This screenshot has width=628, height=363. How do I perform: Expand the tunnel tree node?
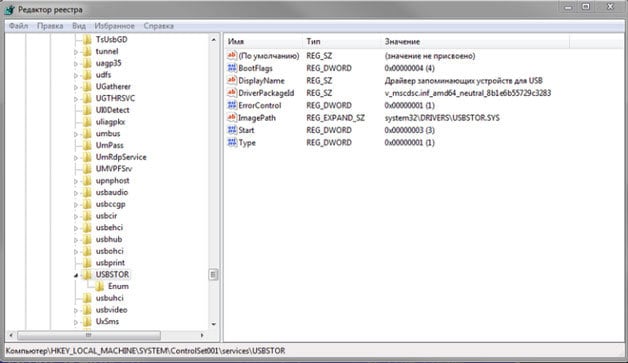click(76, 52)
